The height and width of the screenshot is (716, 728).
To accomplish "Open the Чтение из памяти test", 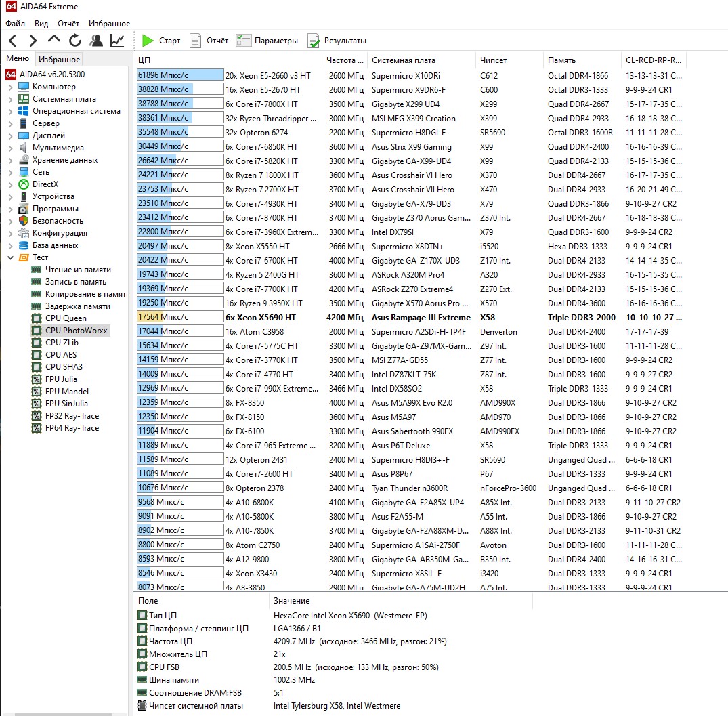I will point(78,270).
